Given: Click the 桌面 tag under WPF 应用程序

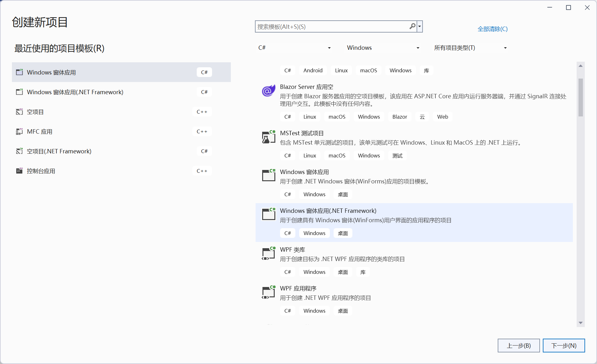Looking at the screenshot, I should pos(343,311).
